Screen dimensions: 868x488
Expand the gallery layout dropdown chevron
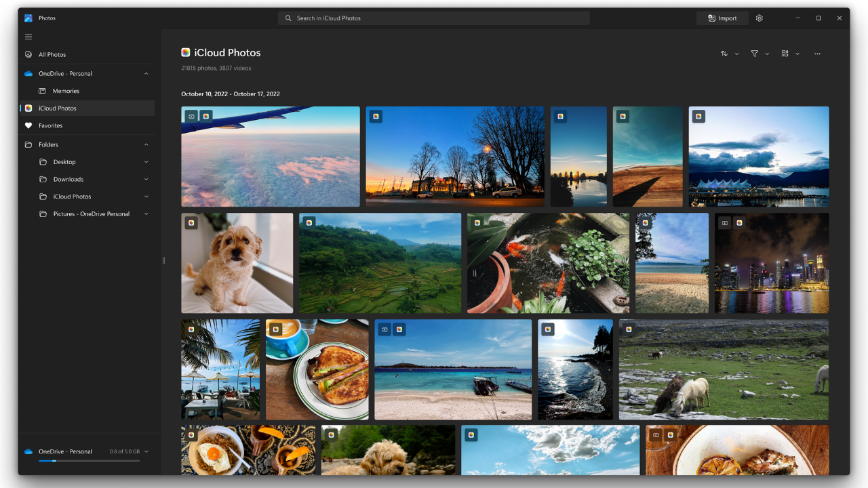797,54
